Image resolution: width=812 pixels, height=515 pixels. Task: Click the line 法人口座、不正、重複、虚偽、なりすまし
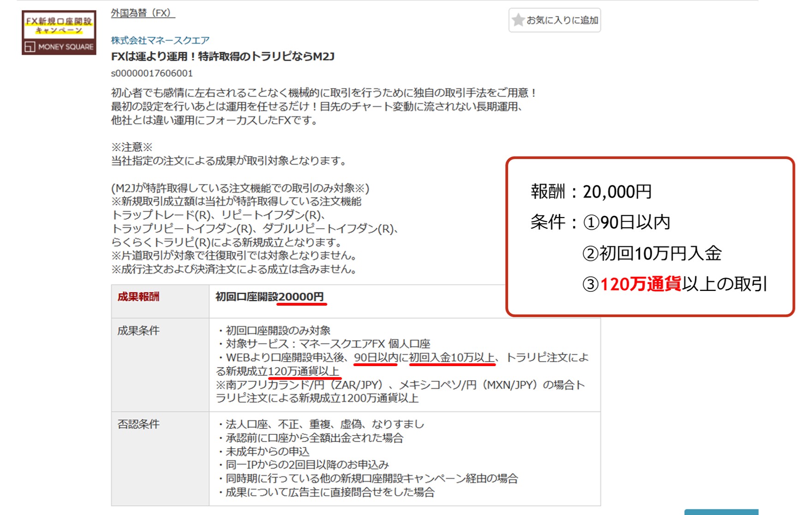325,424
